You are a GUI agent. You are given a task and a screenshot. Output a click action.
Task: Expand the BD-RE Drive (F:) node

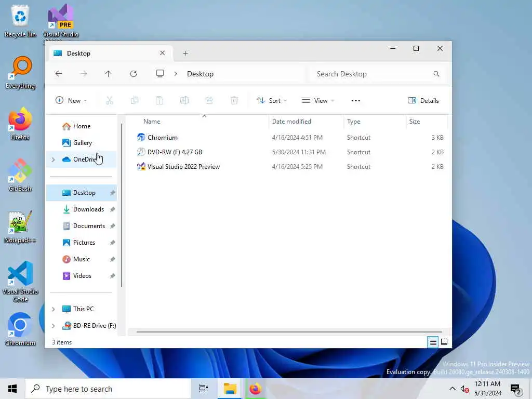pos(54,326)
